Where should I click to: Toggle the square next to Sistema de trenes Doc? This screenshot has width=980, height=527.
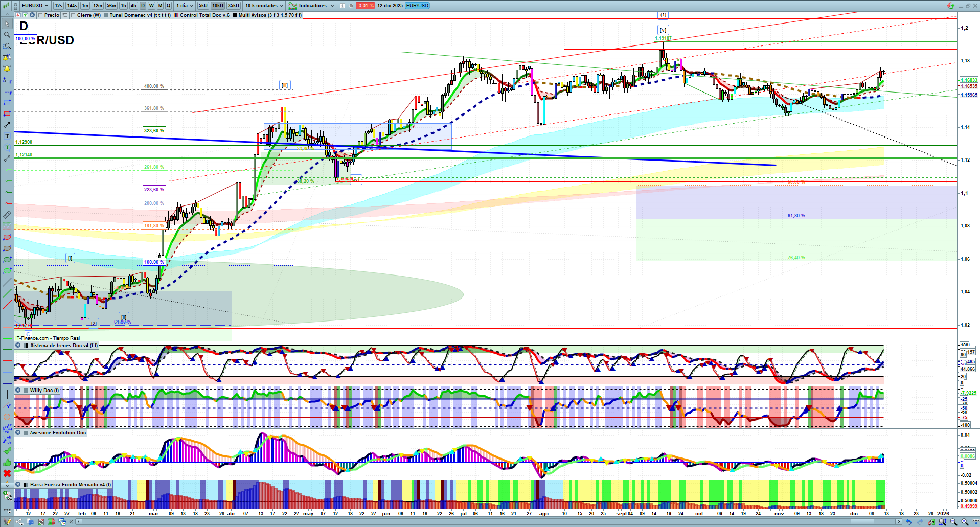(26, 346)
